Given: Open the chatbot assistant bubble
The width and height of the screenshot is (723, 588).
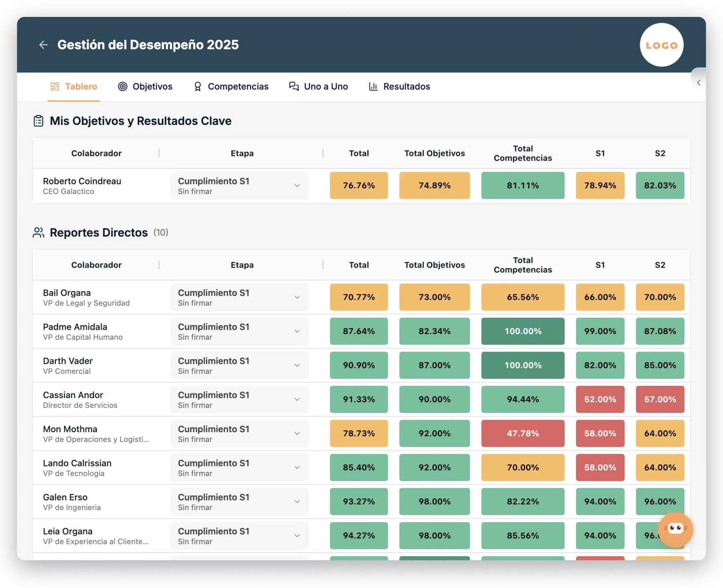Looking at the screenshot, I should point(675,529).
